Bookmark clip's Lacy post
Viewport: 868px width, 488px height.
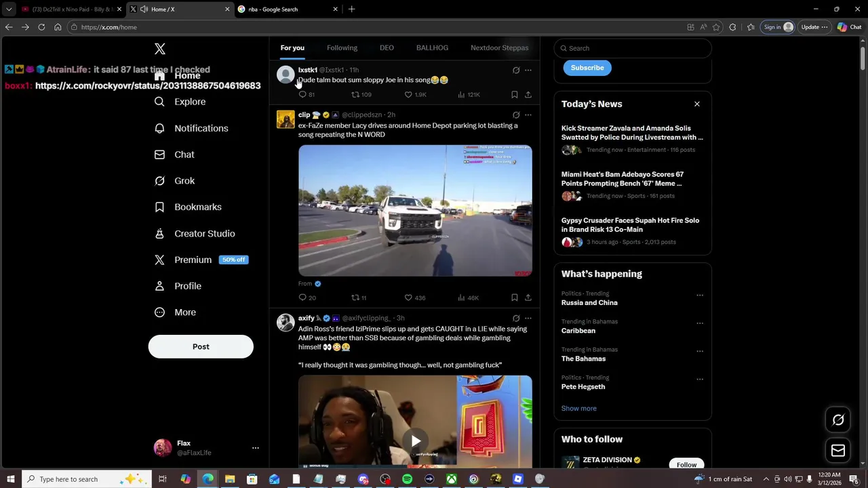point(514,298)
